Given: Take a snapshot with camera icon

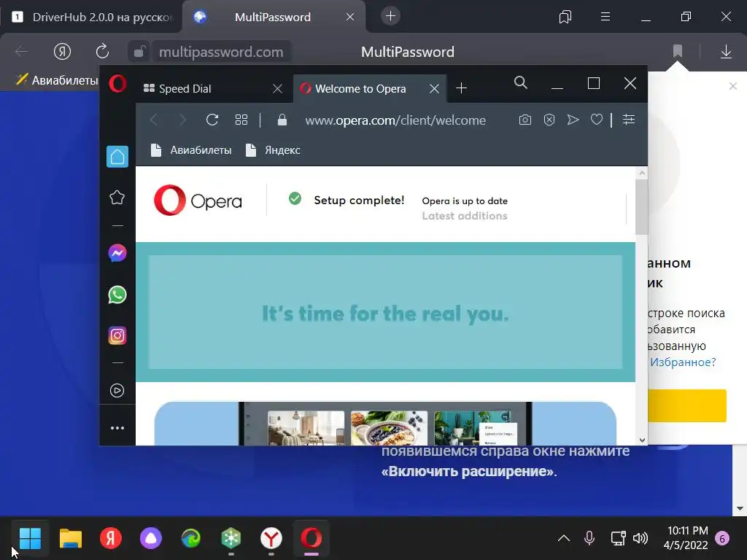Looking at the screenshot, I should (x=525, y=120).
